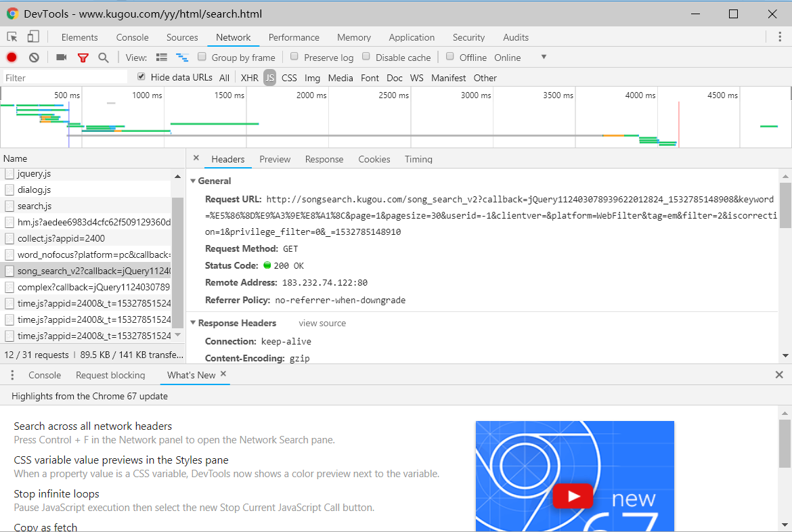Image resolution: width=792 pixels, height=532 pixels.
Task: Open the Online throttling dropdown
Action: [521, 58]
